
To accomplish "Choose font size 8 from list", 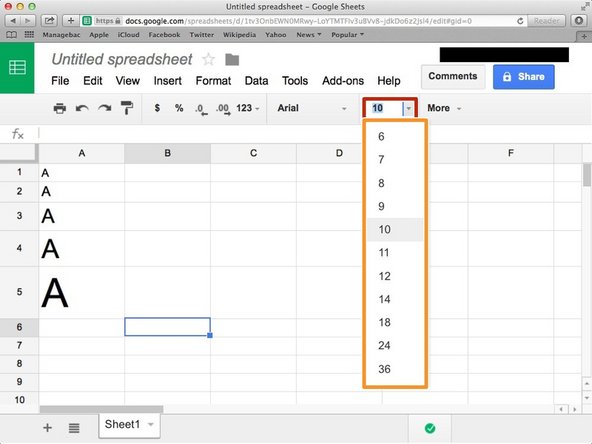I will 395,183.
